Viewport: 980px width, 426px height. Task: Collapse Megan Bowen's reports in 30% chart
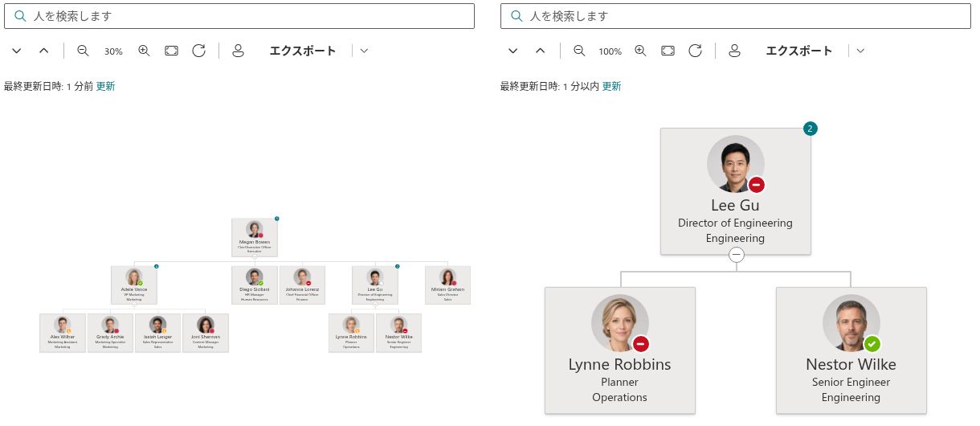click(x=255, y=256)
